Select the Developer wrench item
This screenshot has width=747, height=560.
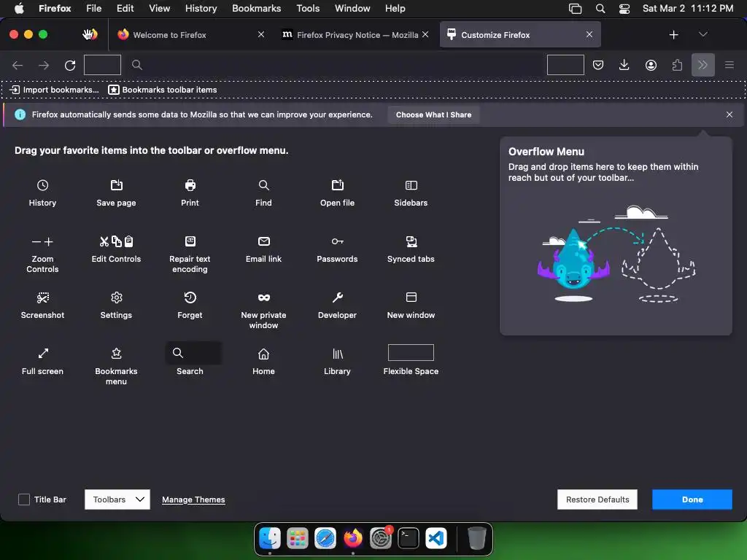(337, 306)
